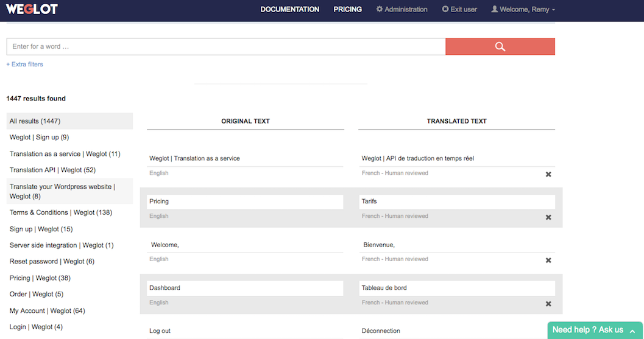This screenshot has height=339, width=644.
Task: Remove the 'Tableau de bord' translation
Action: (x=548, y=304)
